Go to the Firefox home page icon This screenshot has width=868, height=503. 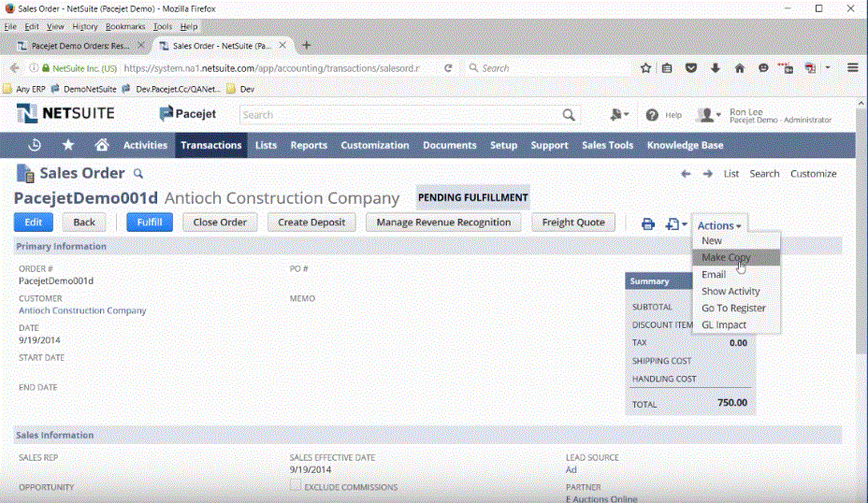(x=740, y=68)
